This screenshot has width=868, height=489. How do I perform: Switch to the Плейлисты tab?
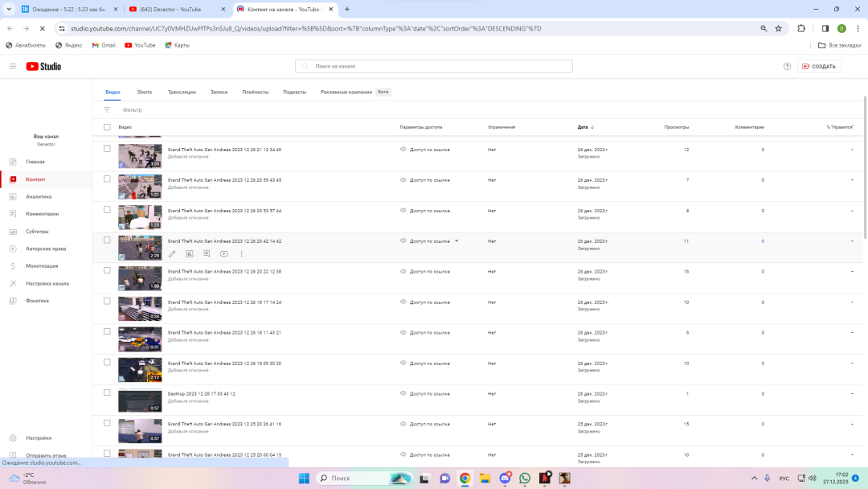point(256,92)
